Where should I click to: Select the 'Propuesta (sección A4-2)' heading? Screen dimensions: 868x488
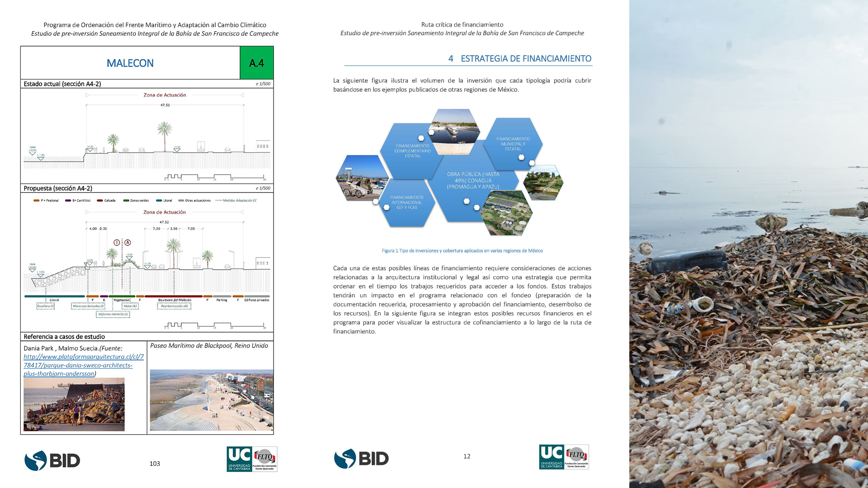coord(58,188)
